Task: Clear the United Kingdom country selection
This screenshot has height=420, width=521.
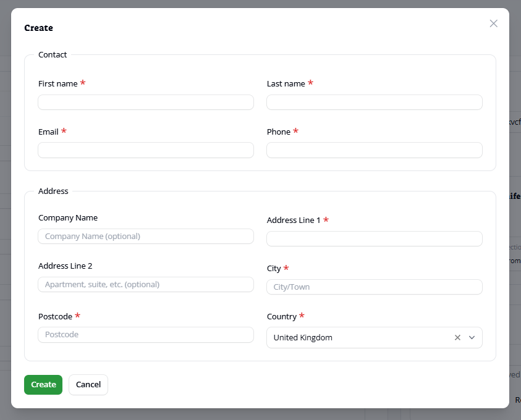Action: 457,338
